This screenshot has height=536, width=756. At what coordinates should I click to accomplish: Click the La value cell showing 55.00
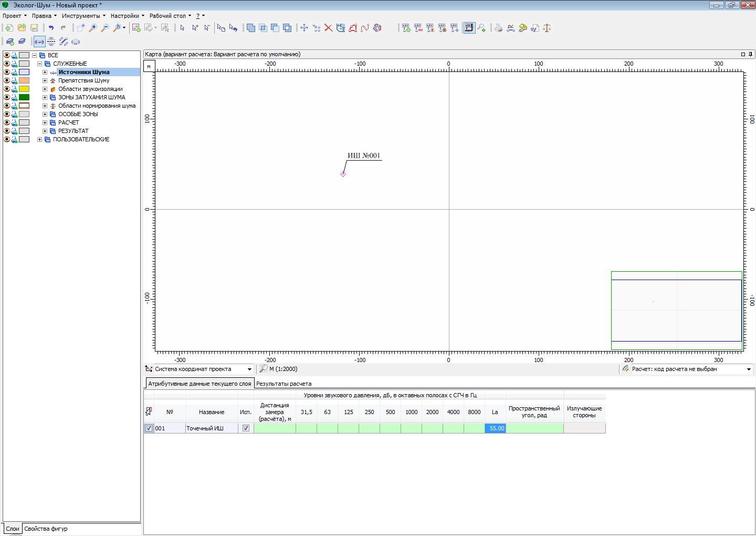point(496,428)
